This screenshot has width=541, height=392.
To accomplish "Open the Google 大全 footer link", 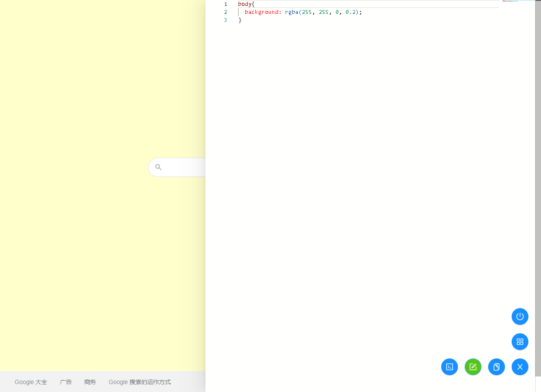I will (31, 382).
